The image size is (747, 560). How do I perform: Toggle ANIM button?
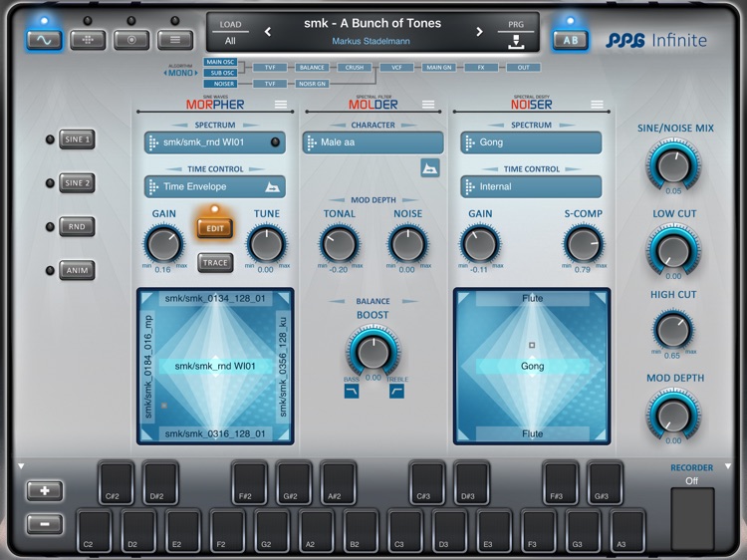point(77,270)
